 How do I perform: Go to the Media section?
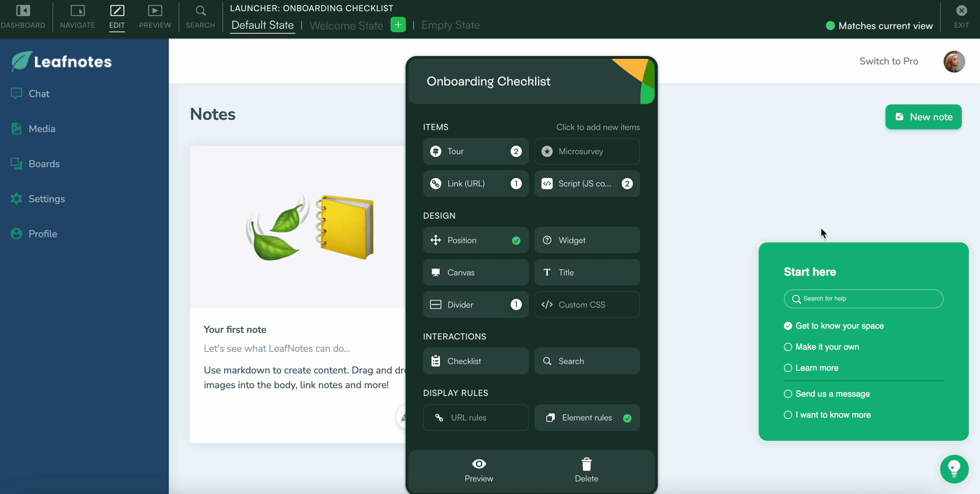tap(41, 128)
